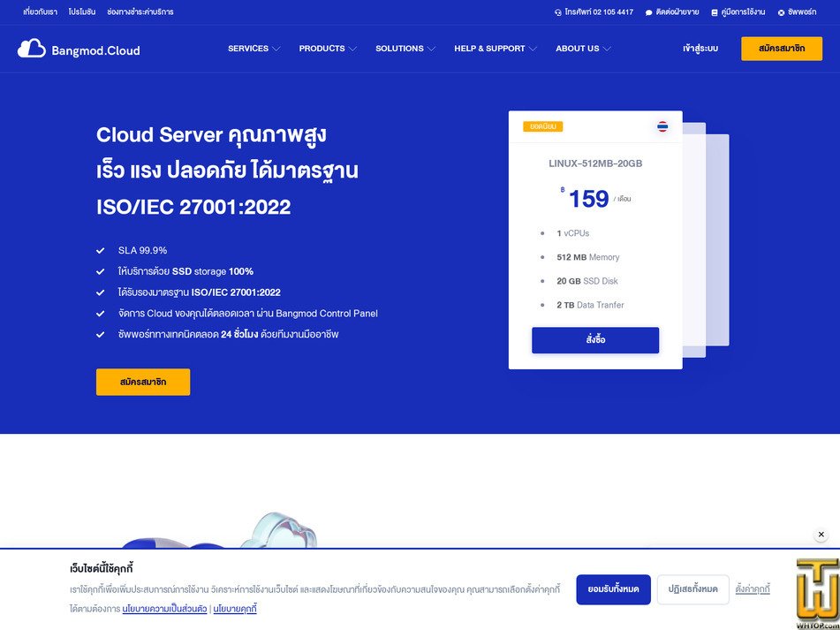Click the manual book icon beside คู่มือการใช้งาน
The height and width of the screenshot is (630, 840).
tap(714, 12)
